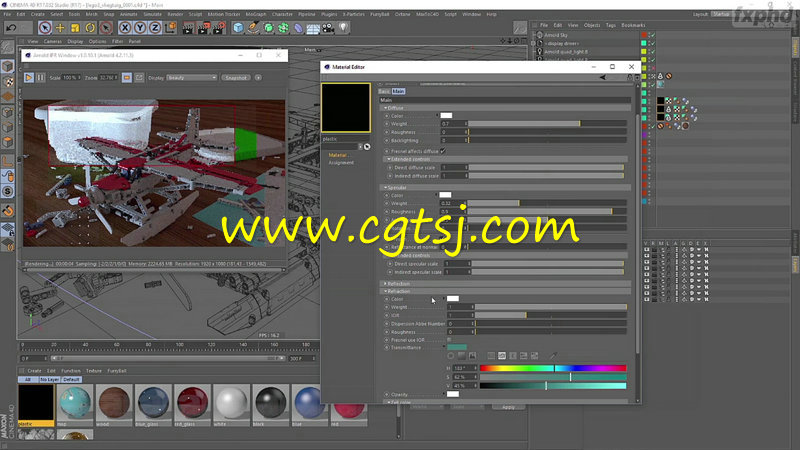Click the Diffuse Color white swatch
Viewport: 800px width, 450px height.
(446, 116)
